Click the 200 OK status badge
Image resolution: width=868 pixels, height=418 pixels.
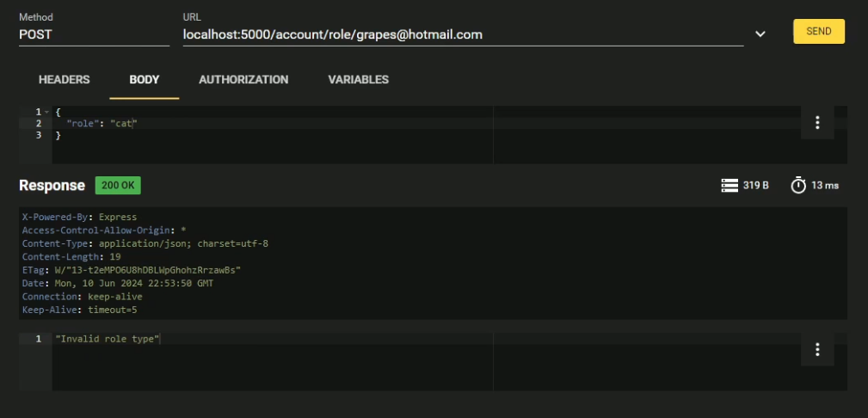click(x=118, y=185)
